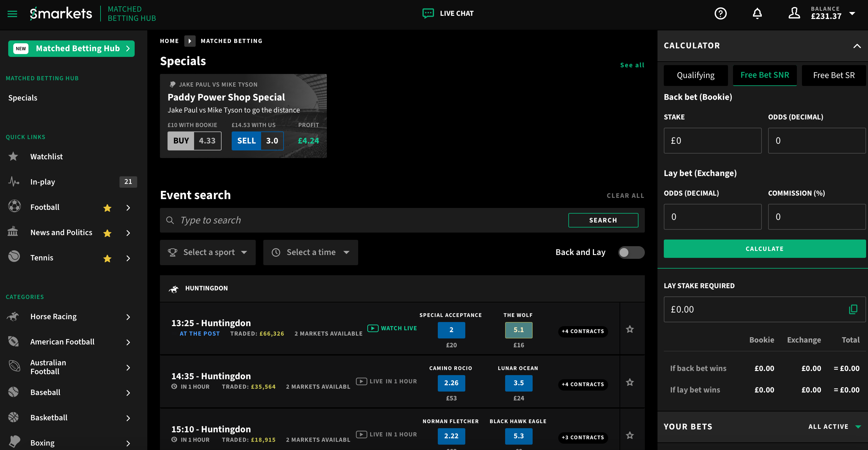The width and height of the screenshot is (868, 450).
Task: Copy the lay stake required value
Action: click(x=853, y=309)
